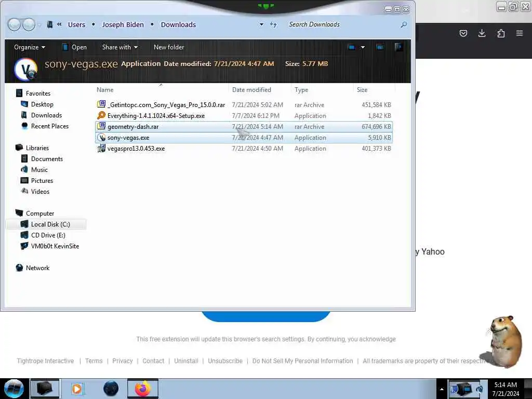Click the media player taskbar icon

tap(77, 389)
